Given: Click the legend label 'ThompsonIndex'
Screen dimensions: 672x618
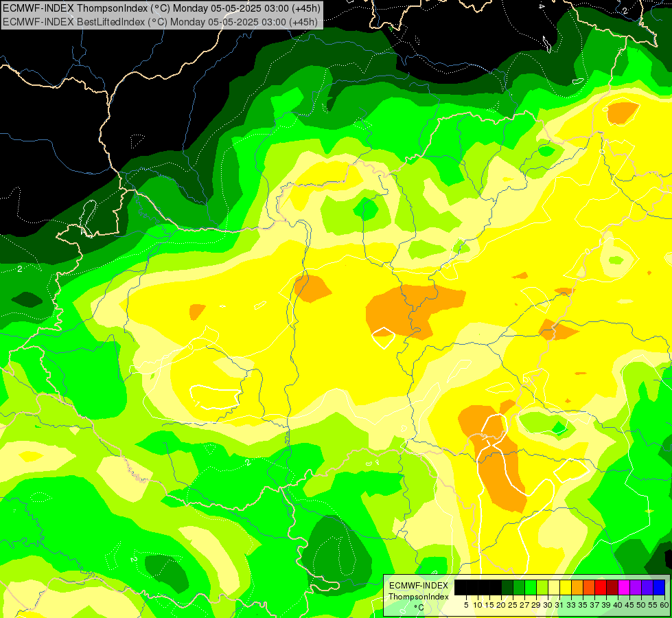Looking at the screenshot, I should pyautogui.click(x=419, y=597).
